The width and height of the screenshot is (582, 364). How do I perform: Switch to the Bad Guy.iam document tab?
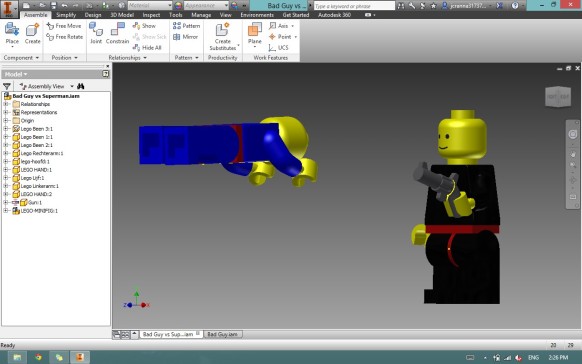[223, 334]
